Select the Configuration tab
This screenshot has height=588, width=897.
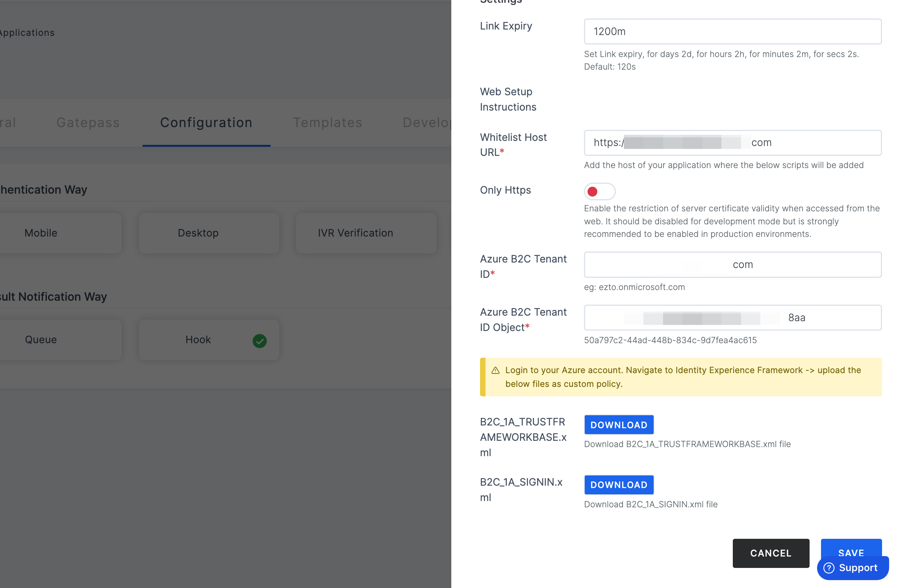point(206,122)
